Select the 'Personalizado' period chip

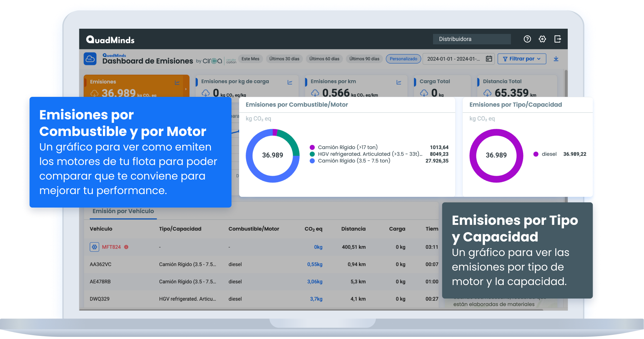[x=403, y=59]
